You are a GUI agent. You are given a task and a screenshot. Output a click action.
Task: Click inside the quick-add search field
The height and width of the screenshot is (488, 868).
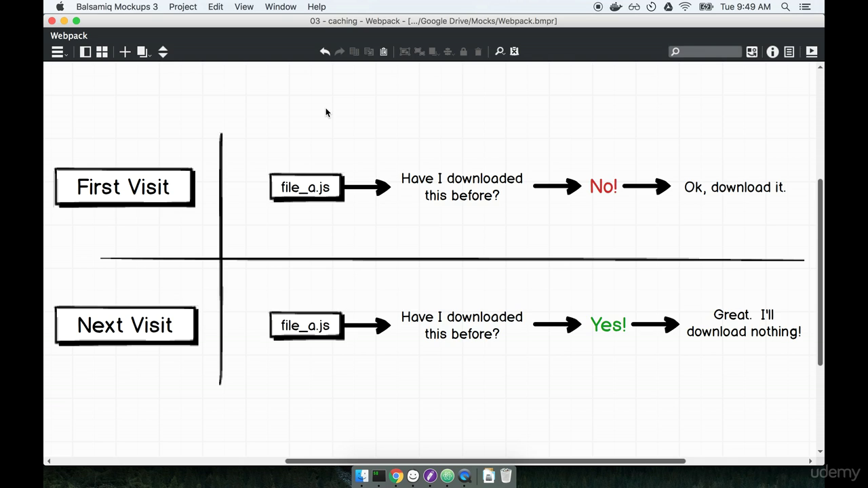705,52
